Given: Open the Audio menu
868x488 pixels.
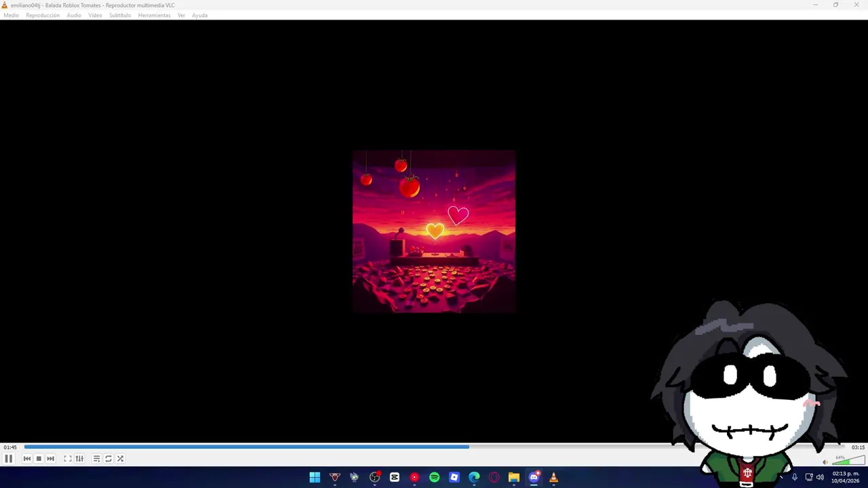Looking at the screenshot, I should point(74,15).
